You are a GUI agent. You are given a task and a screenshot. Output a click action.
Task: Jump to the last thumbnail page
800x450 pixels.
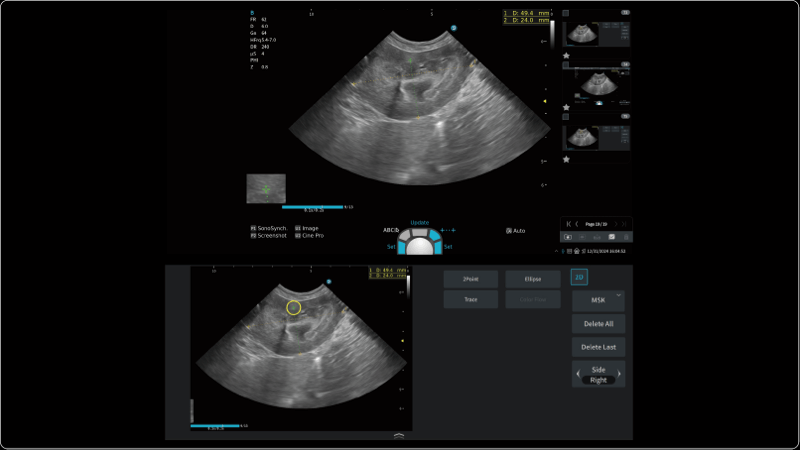click(x=626, y=224)
